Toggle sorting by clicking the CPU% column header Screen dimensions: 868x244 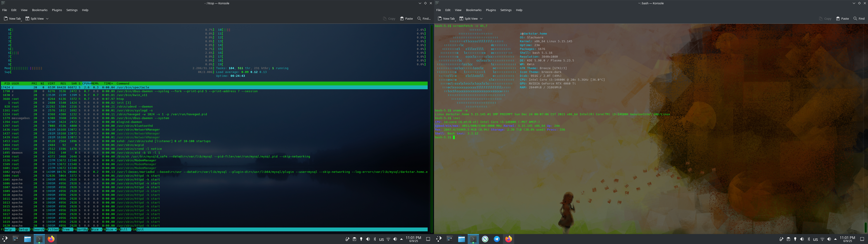(x=86, y=83)
